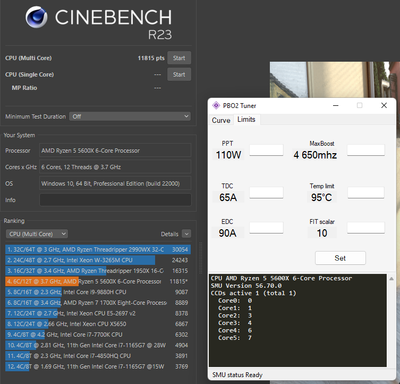Image resolution: width=400 pixels, height=384 pixels.
Task: Click the Temp limit input field
Action: tap(366, 193)
